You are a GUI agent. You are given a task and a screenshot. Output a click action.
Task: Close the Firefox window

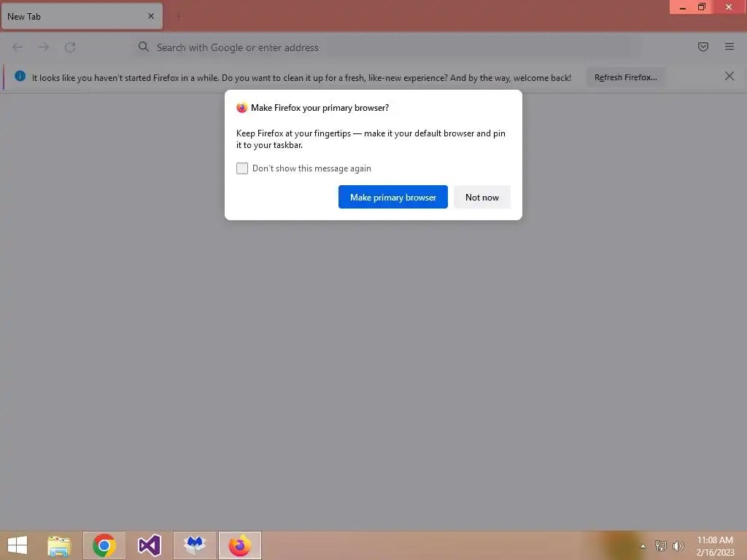pyautogui.click(x=729, y=7)
